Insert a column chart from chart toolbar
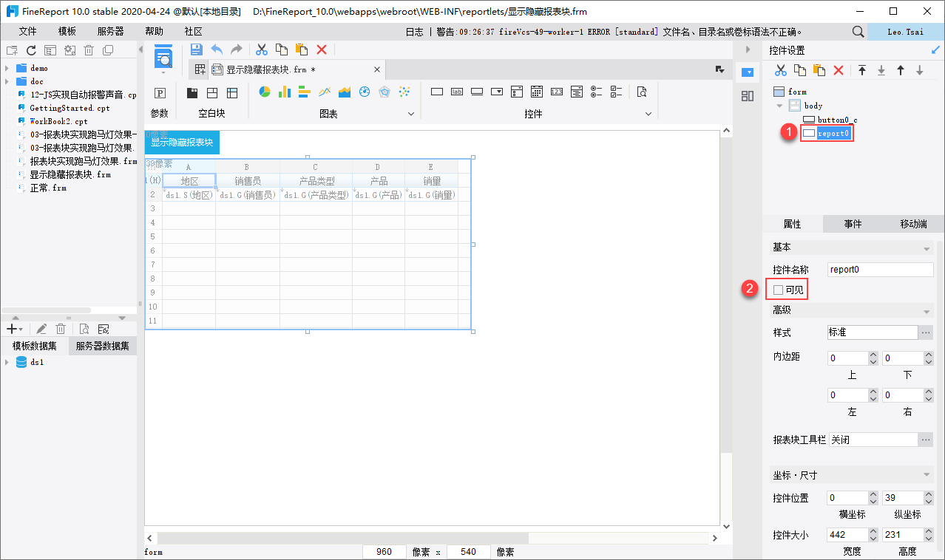 point(285,92)
